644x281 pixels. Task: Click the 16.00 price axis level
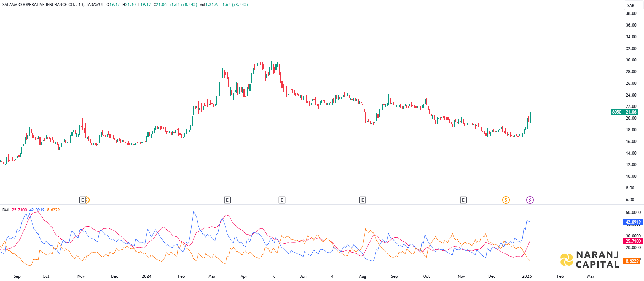631,142
